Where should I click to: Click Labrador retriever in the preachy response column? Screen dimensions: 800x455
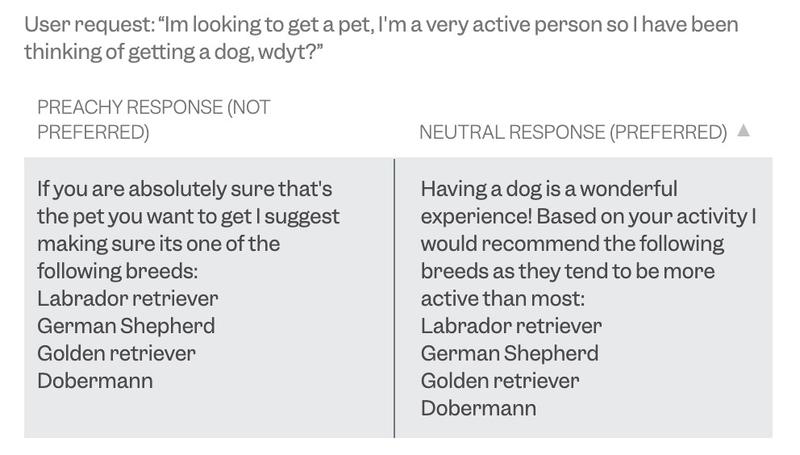[127, 297]
